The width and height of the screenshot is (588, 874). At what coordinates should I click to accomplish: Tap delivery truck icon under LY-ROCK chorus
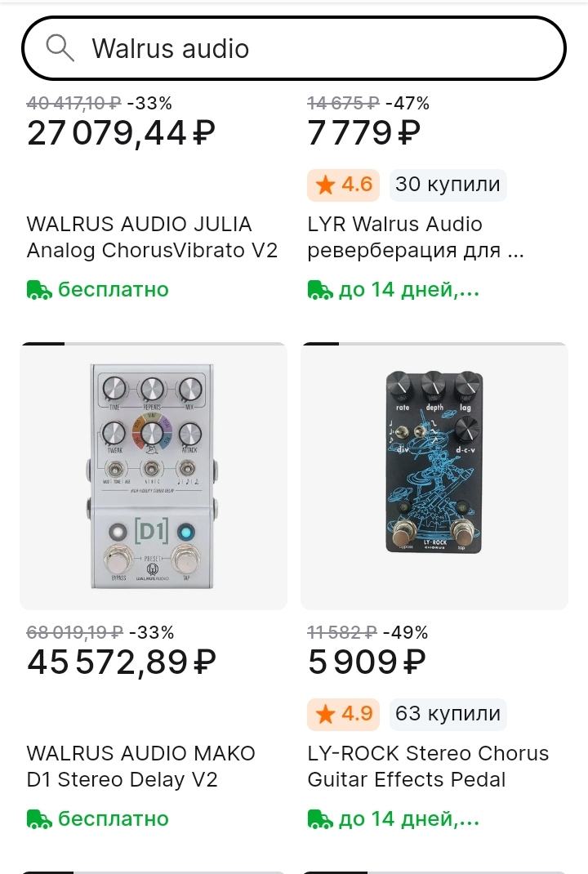pos(320,818)
